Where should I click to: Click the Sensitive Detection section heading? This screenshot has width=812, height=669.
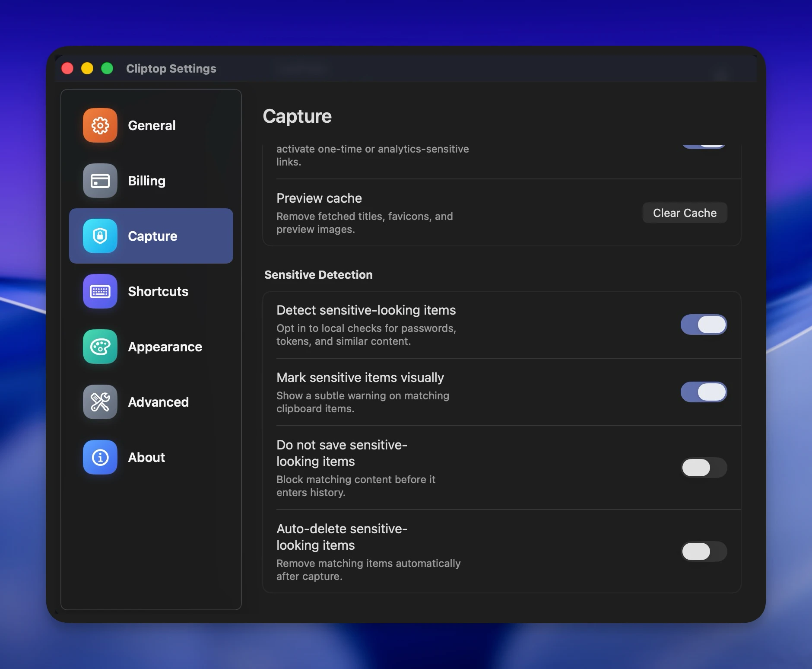(x=318, y=274)
